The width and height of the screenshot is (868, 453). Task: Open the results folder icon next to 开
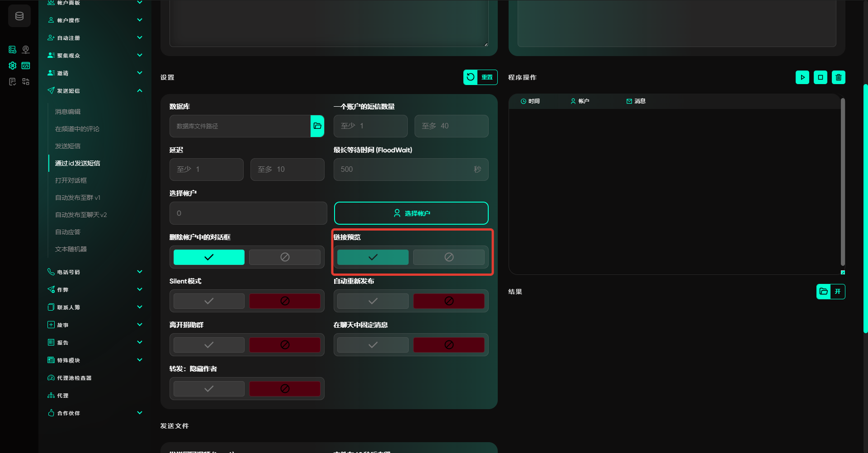[x=823, y=292]
